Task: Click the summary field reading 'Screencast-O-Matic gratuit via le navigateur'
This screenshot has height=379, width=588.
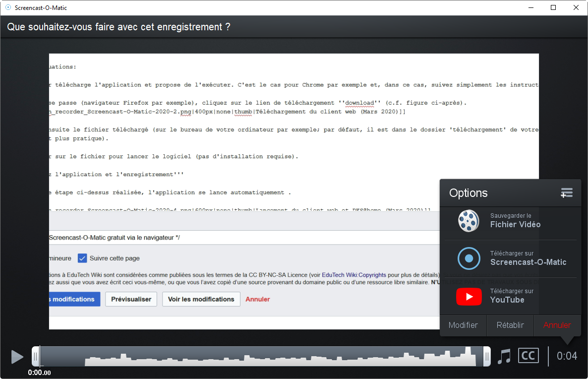Action: (244, 238)
